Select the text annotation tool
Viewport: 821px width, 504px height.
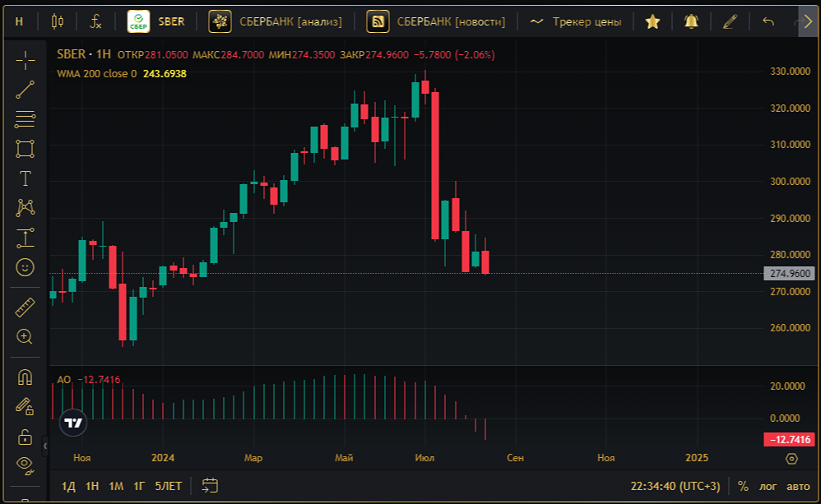click(x=26, y=178)
